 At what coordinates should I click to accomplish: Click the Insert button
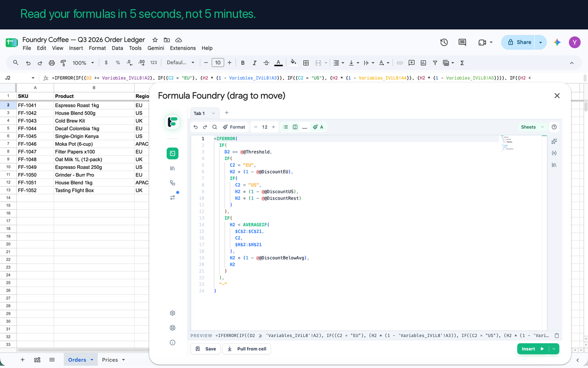(533, 349)
